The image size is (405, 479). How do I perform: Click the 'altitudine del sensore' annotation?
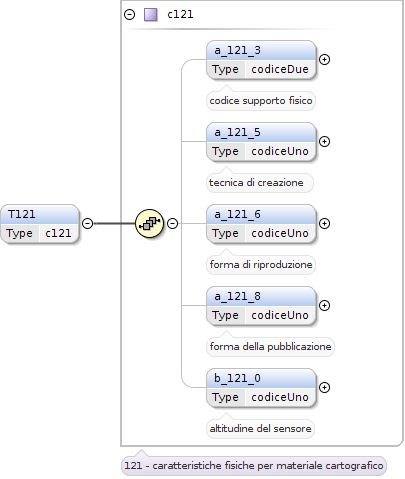[260, 429]
